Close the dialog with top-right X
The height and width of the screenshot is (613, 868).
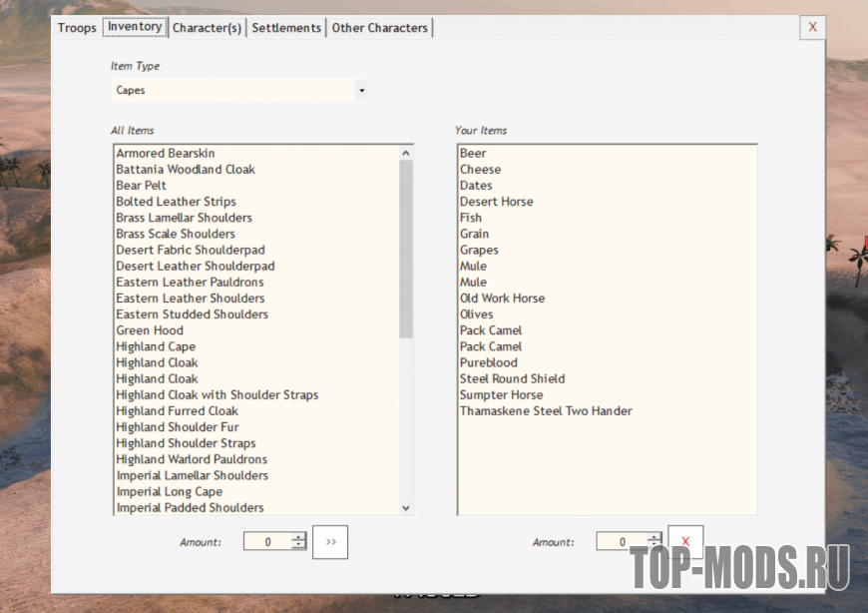pyautogui.click(x=812, y=27)
